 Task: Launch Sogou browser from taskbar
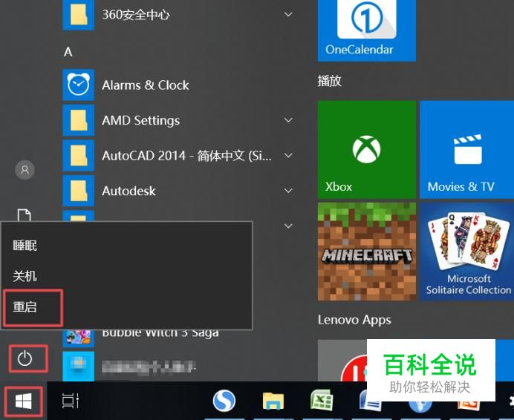pyautogui.click(x=224, y=401)
